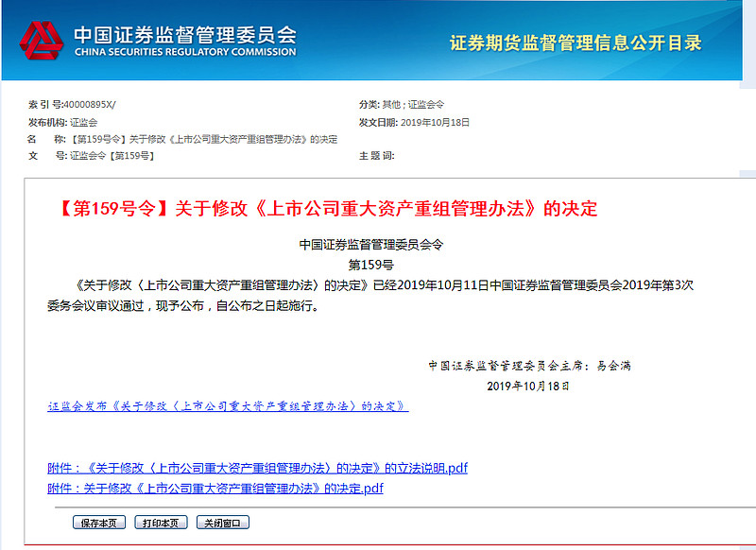Viewport: 756px width, 550px height.
Task: Click the 打印本页 button
Action: coord(161,523)
